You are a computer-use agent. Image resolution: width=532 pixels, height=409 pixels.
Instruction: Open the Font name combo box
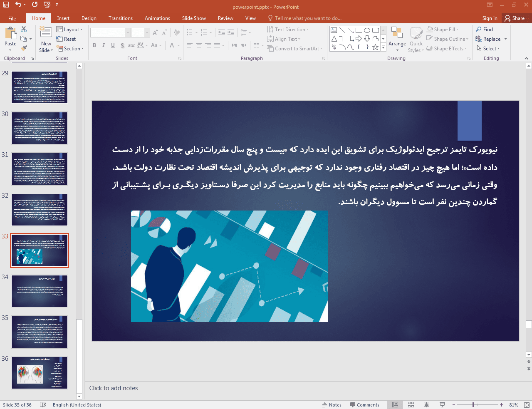pos(111,32)
